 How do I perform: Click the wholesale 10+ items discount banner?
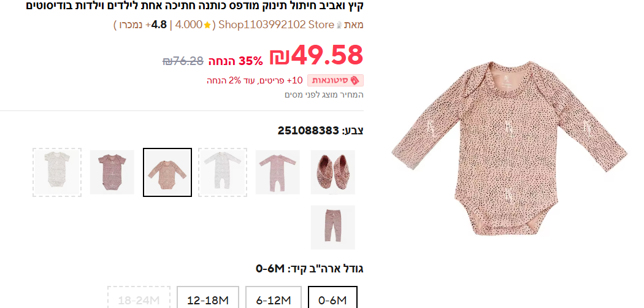tap(285, 80)
